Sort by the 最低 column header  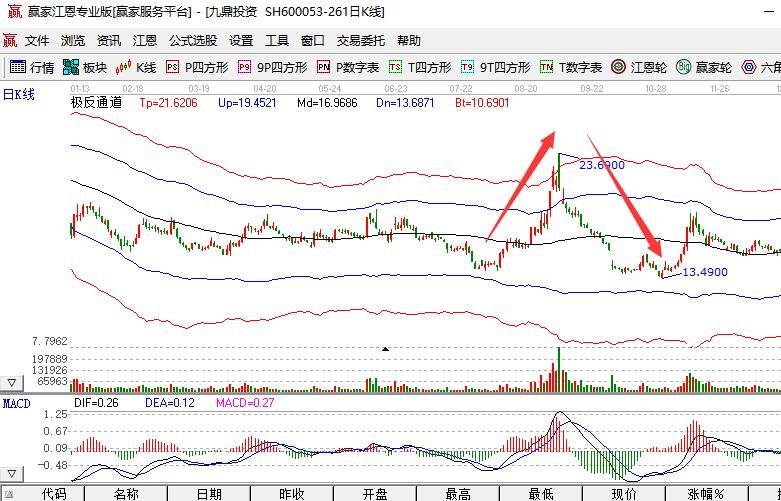point(541,494)
